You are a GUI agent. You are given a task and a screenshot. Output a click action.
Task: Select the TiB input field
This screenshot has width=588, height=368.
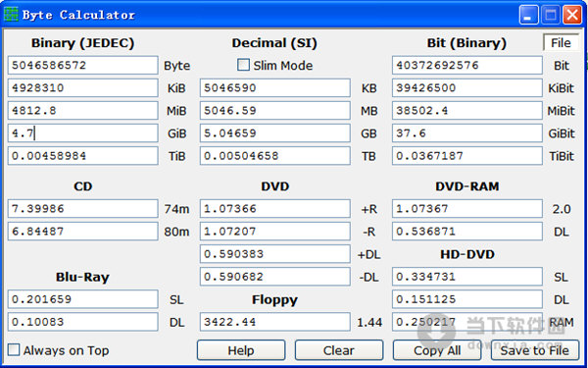(x=83, y=155)
